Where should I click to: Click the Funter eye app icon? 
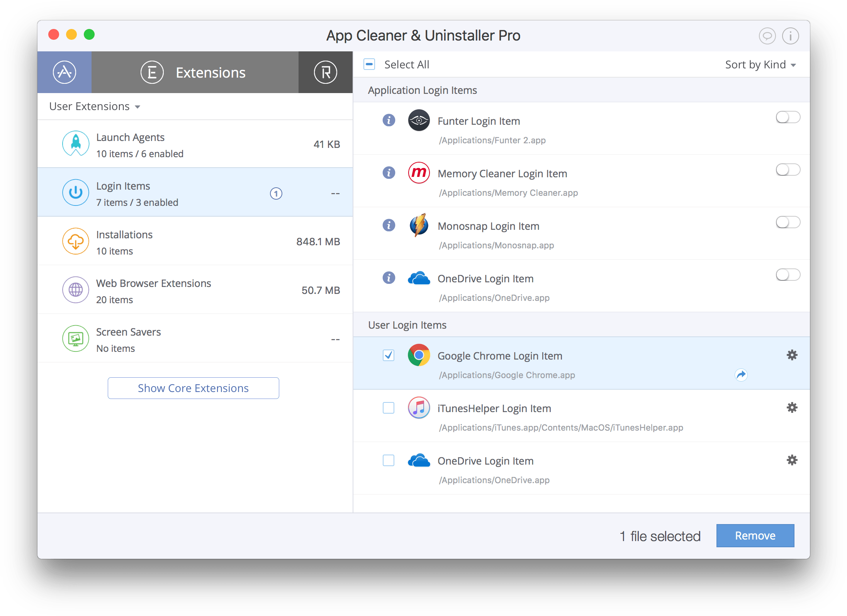click(x=419, y=120)
